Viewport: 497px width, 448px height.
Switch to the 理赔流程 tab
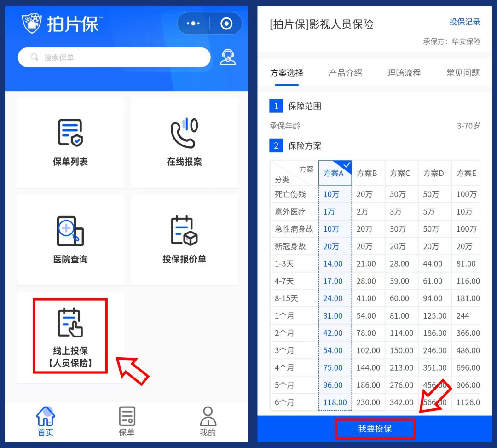(404, 73)
